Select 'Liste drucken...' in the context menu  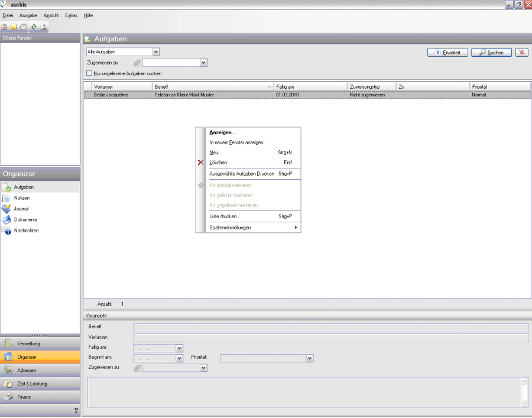[x=225, y=216]
